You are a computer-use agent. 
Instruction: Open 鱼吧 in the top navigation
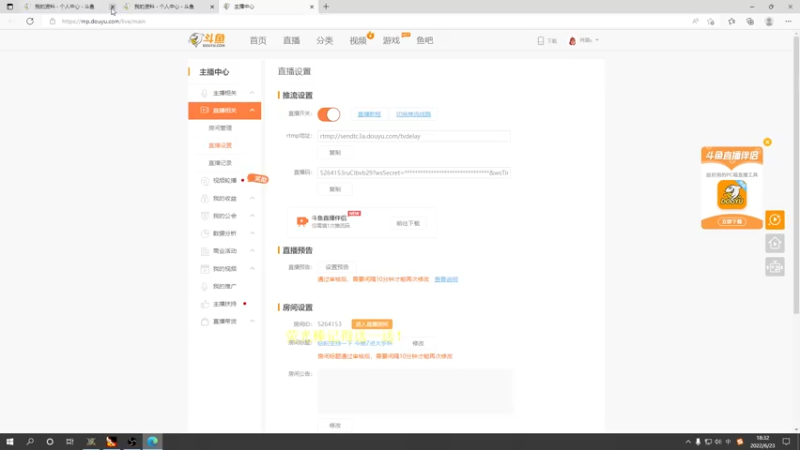pos(424,40)
